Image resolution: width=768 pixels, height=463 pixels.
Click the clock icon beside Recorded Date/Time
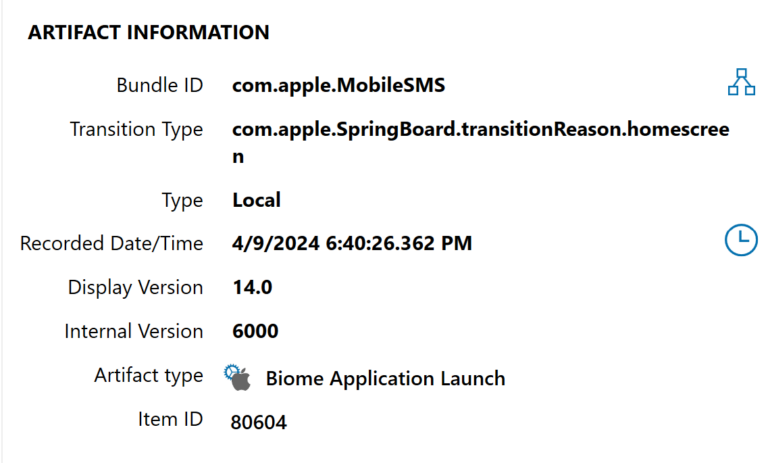coord(740,240)
